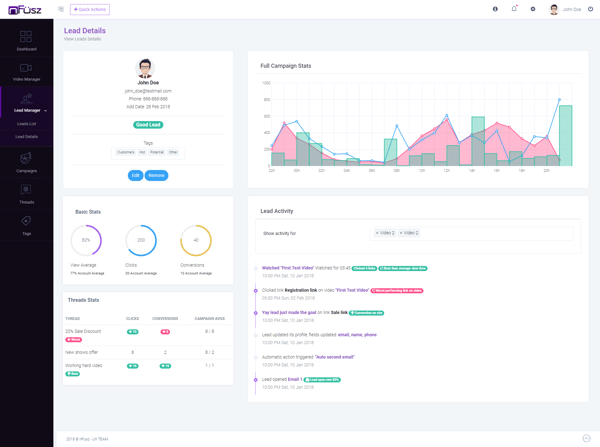Open John Doe user avatar in header
The height and width of the screenshot is (447, 600).
pos(554,10)
